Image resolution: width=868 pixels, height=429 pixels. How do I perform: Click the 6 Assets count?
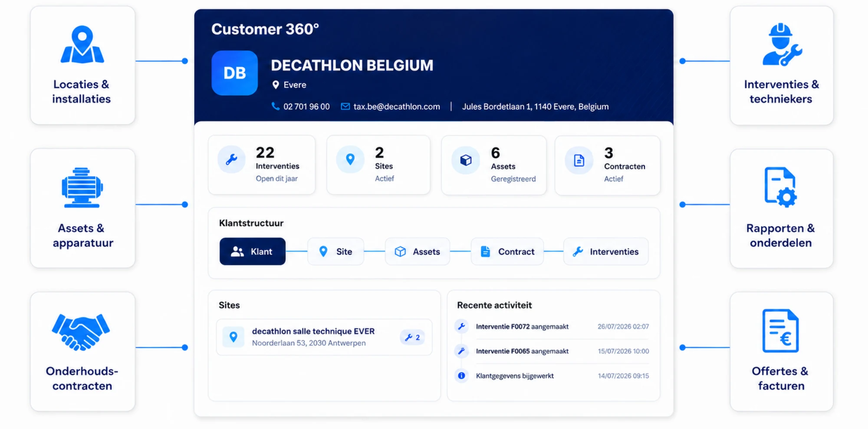[x=496, y=153]
